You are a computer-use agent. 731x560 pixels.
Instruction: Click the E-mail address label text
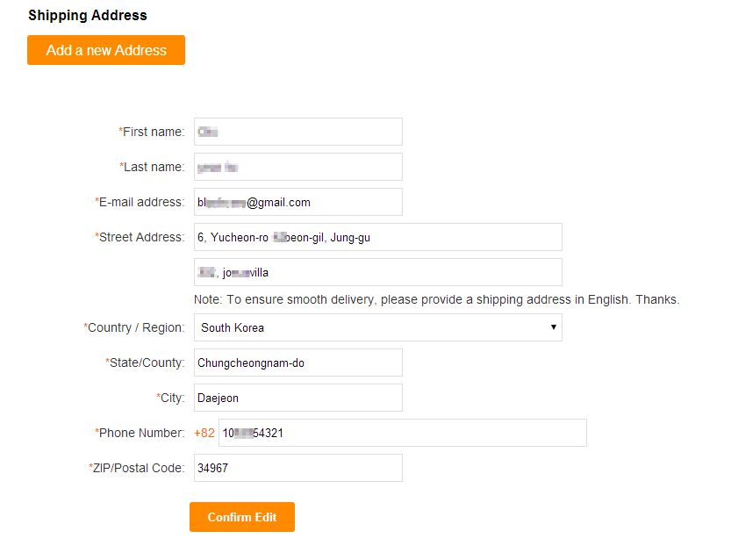(140, 202)
